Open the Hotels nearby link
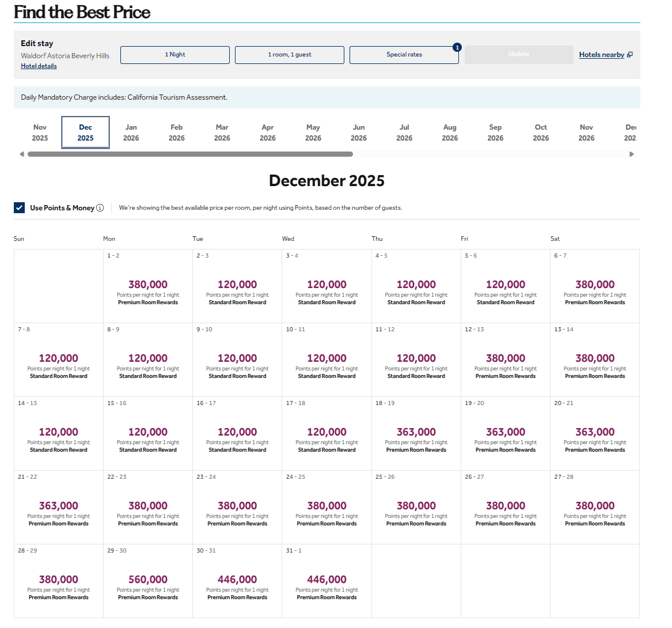This screenshot has width=672, height=628. click(x=601, y=55)
